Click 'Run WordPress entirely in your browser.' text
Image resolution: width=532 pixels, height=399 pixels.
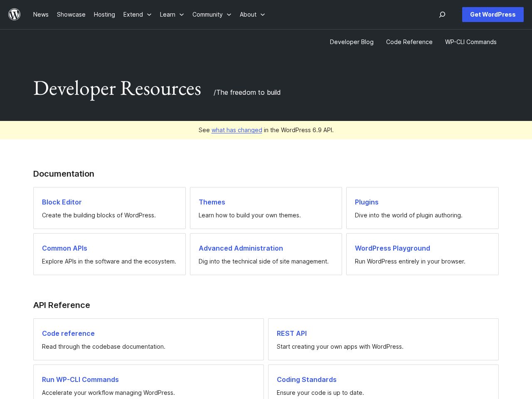[410, 261]
